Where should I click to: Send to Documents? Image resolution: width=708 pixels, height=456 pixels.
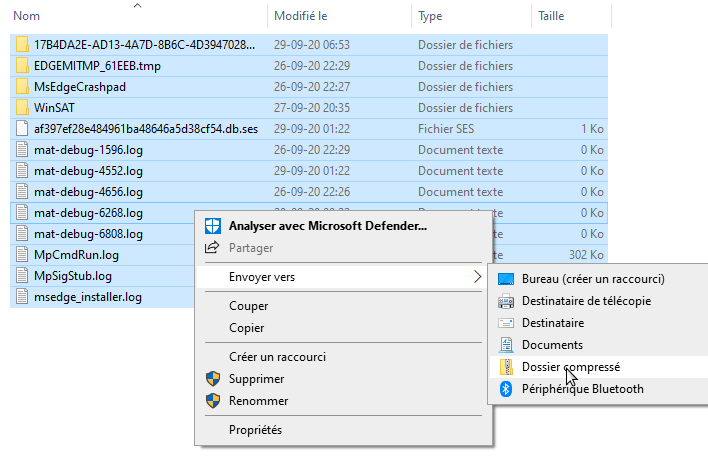point(599,345)
